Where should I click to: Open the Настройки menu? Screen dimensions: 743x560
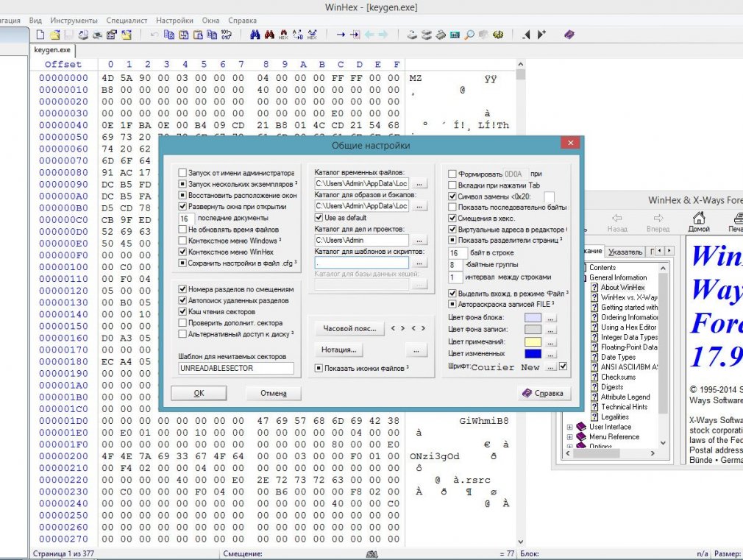[174, 21]
